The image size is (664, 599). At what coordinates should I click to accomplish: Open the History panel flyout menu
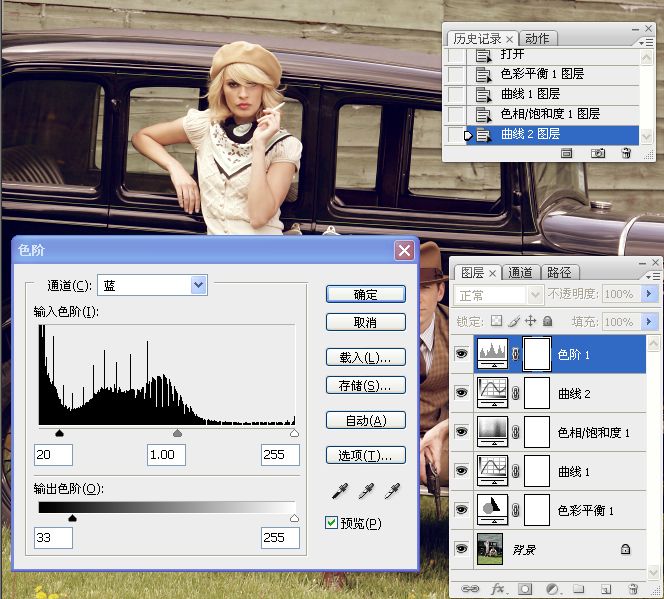click(646, 41)
